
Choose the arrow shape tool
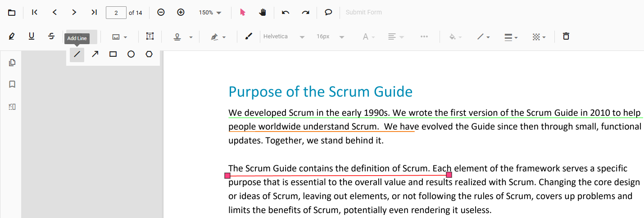(x=95, y=54)
